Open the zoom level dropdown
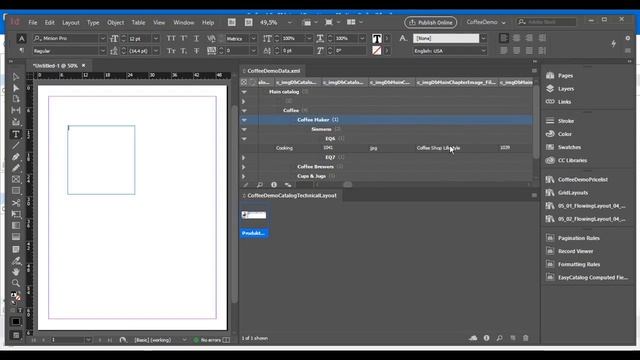The height and width of the screenshot is (360, 640). 290,22
